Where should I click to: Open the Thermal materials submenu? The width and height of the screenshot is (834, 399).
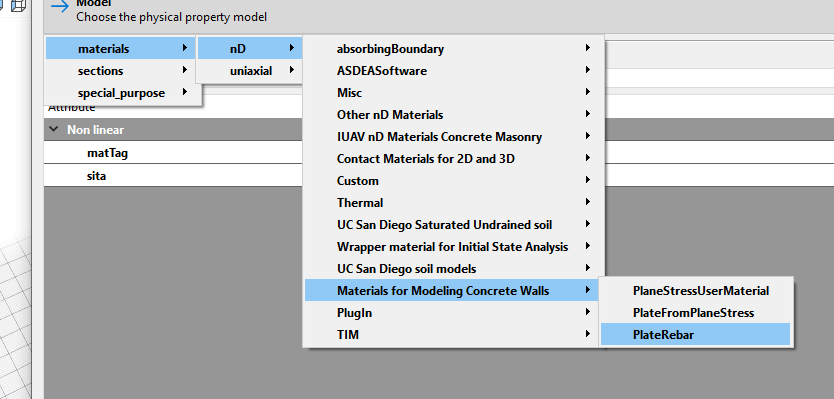click(453, 203)
